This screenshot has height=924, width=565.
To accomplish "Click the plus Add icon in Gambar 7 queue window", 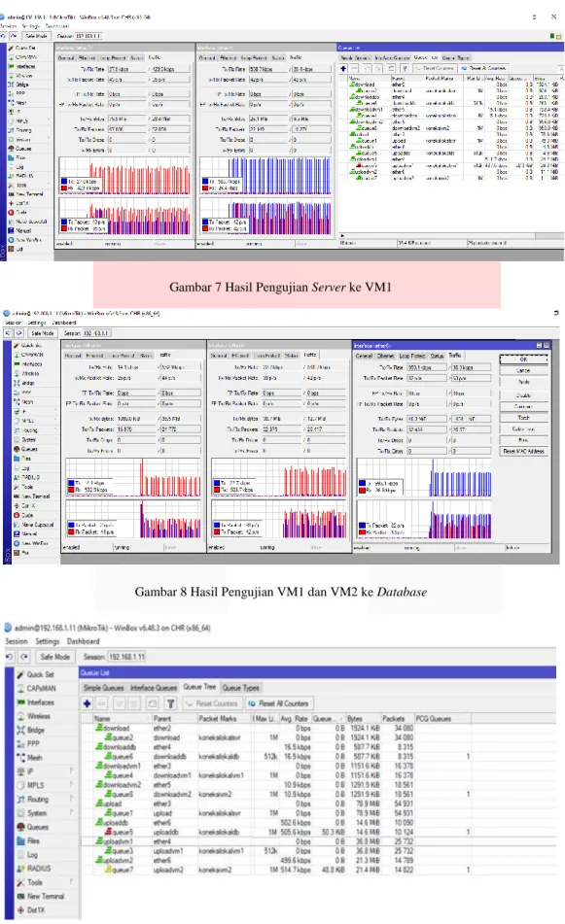I will pyautogui.click(x=343, y=68).
